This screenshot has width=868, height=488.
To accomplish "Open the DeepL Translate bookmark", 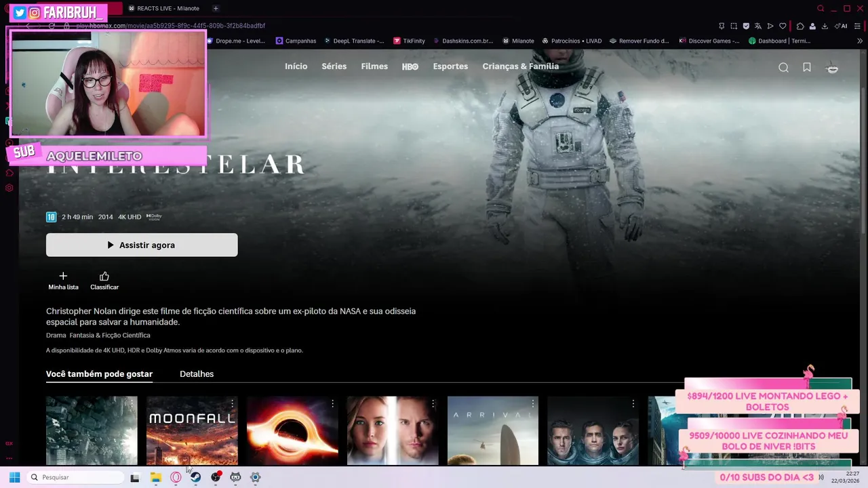I will [x=353, y=41].
